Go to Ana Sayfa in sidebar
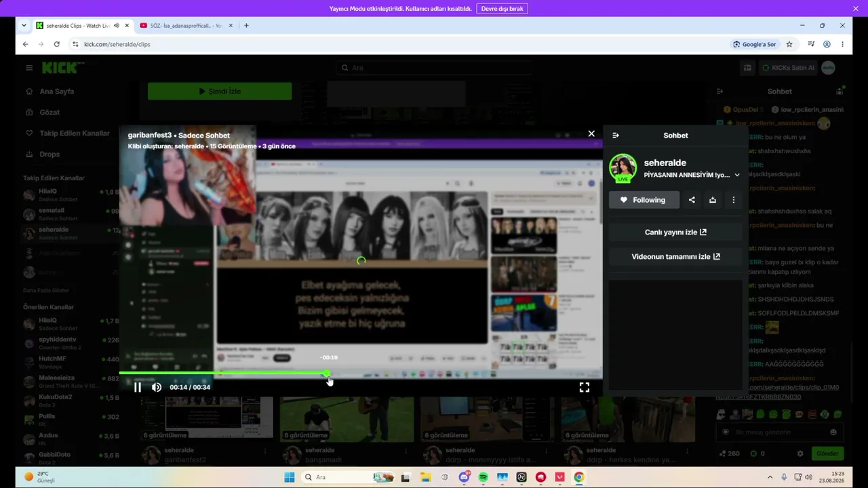Screen dimensions: 868x488 [57, 91]
